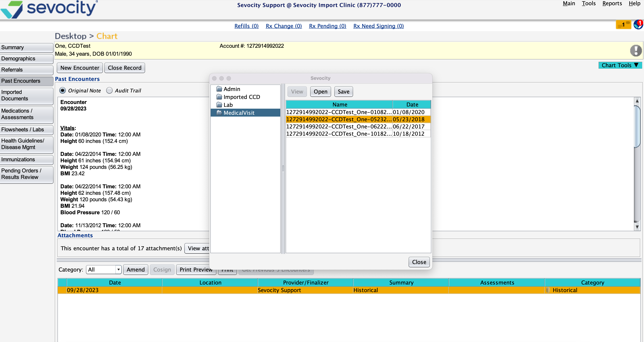Screen dimensions: 644x342
Task: Open the Reports menu
Action: click(x=612, y=3)
